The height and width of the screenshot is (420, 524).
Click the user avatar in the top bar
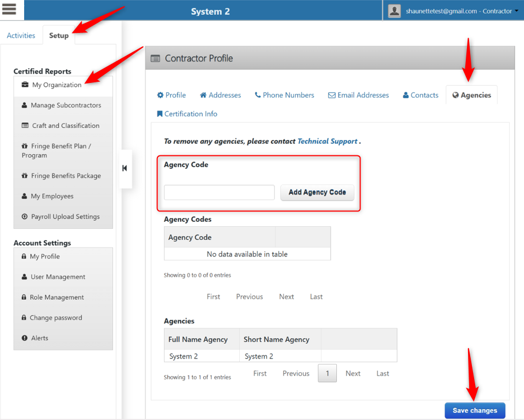click(x=394, y=10)
